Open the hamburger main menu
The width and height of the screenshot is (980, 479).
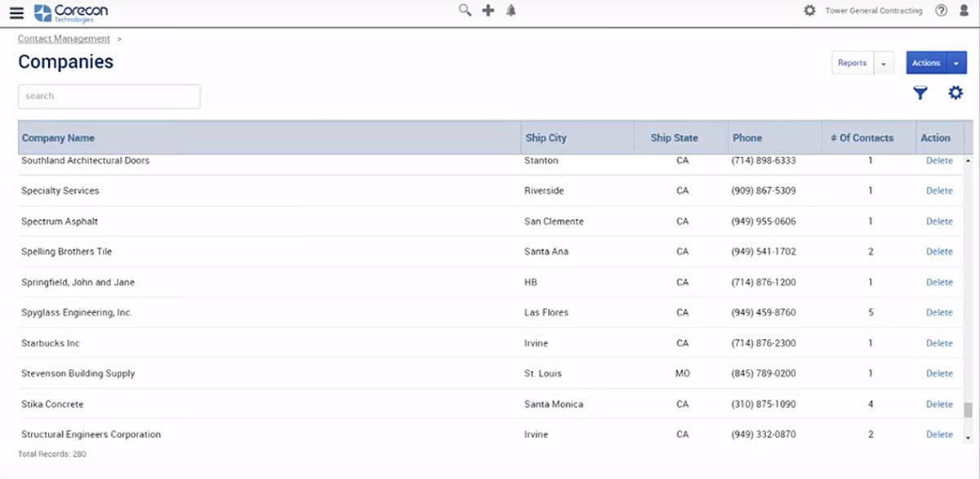16,12
